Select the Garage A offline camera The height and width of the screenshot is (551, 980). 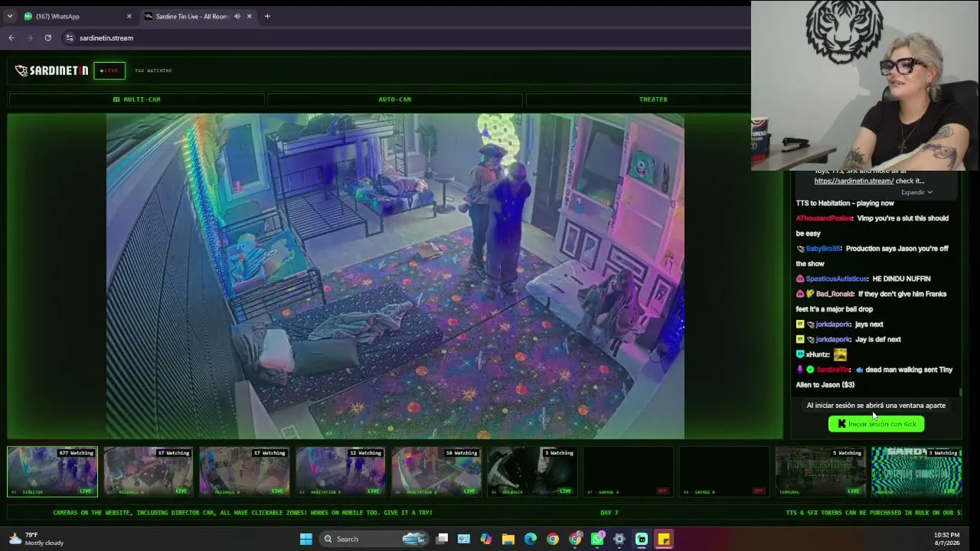pyautogui.click(x=628, y=471)
